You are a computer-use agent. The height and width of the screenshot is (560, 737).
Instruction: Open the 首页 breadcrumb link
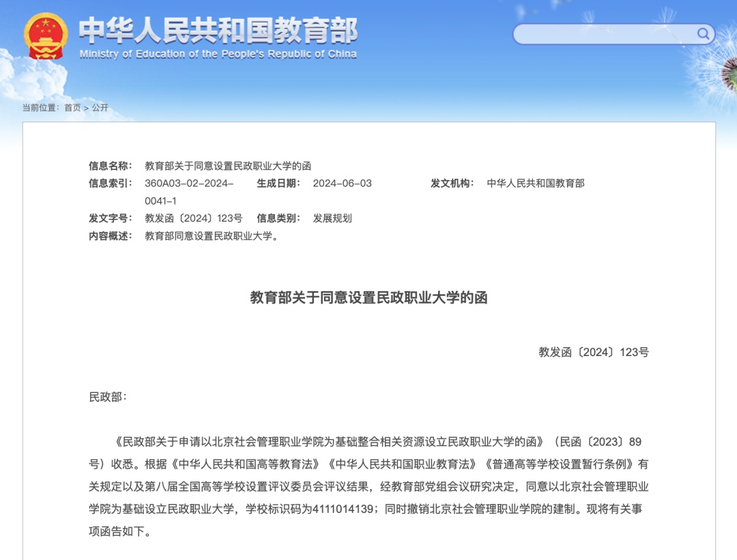click(72, 108)
